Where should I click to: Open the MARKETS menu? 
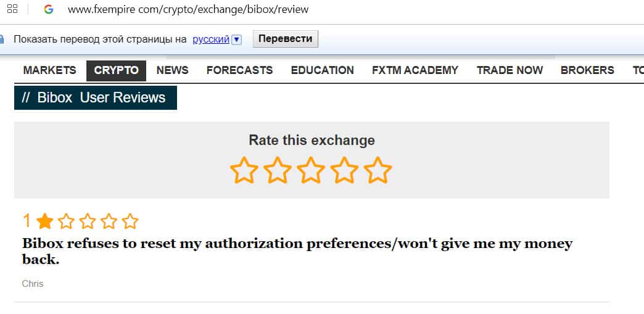[49, 70]
